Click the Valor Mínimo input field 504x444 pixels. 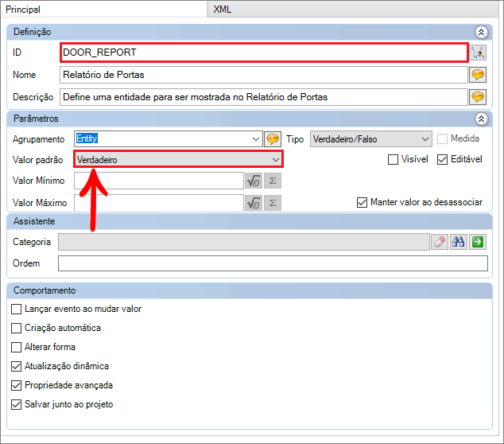159,181
